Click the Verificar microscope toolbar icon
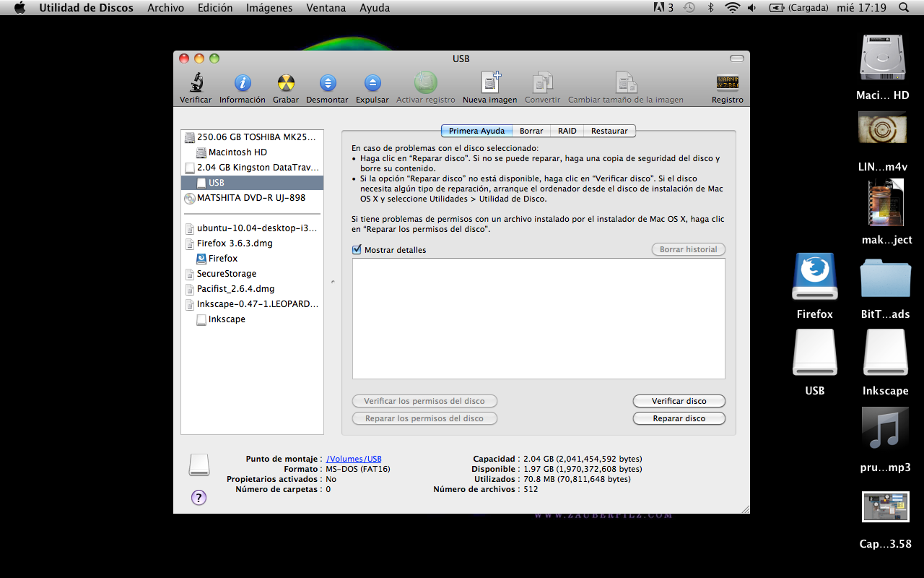Image resolution: width=924 pixels, height=578 pixels. tap(196, 83)
